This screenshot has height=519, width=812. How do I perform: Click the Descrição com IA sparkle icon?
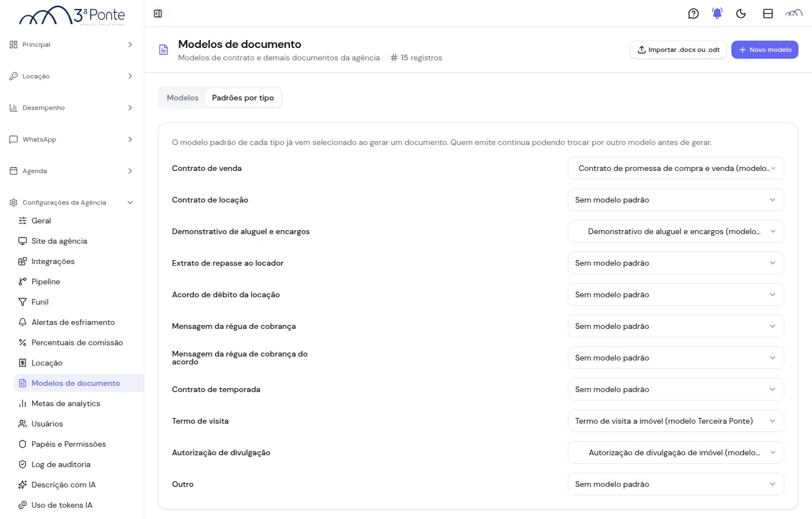[x=23, y=485]
